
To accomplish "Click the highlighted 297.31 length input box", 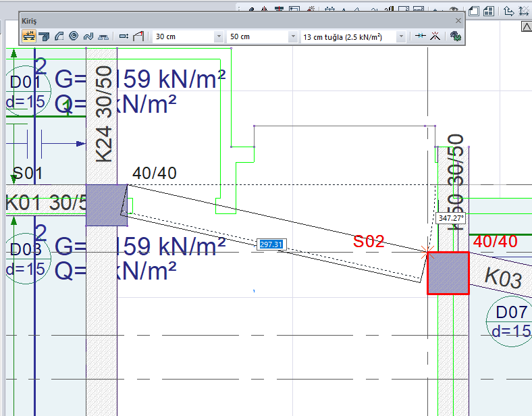I will coord(270,244).
